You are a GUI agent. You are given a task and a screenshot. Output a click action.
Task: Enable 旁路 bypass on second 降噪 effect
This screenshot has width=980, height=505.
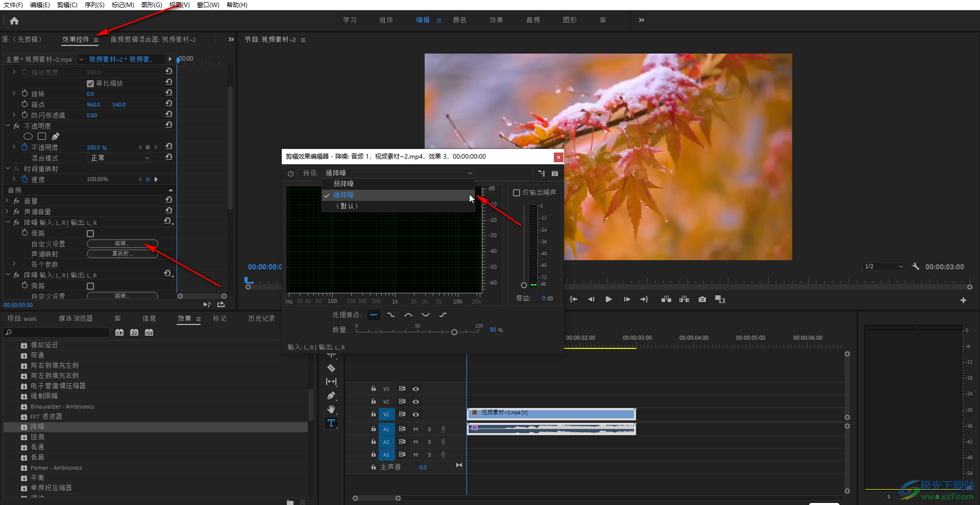[90, 286]
